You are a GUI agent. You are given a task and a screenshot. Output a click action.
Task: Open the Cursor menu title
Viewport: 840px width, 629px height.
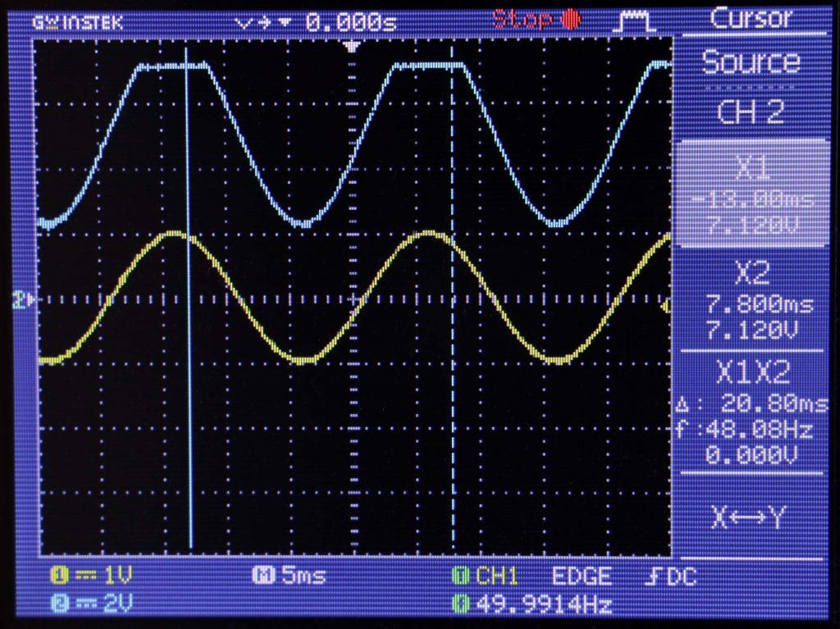click(x=751, y=19)
